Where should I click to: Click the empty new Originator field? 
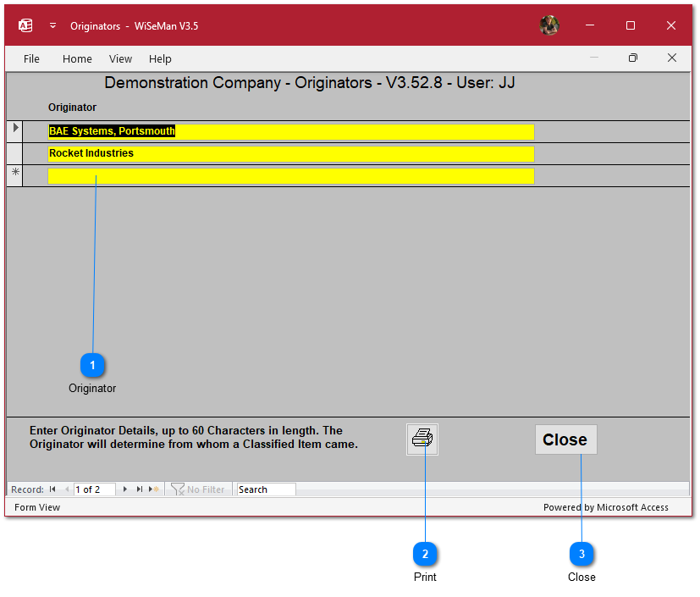291,176
